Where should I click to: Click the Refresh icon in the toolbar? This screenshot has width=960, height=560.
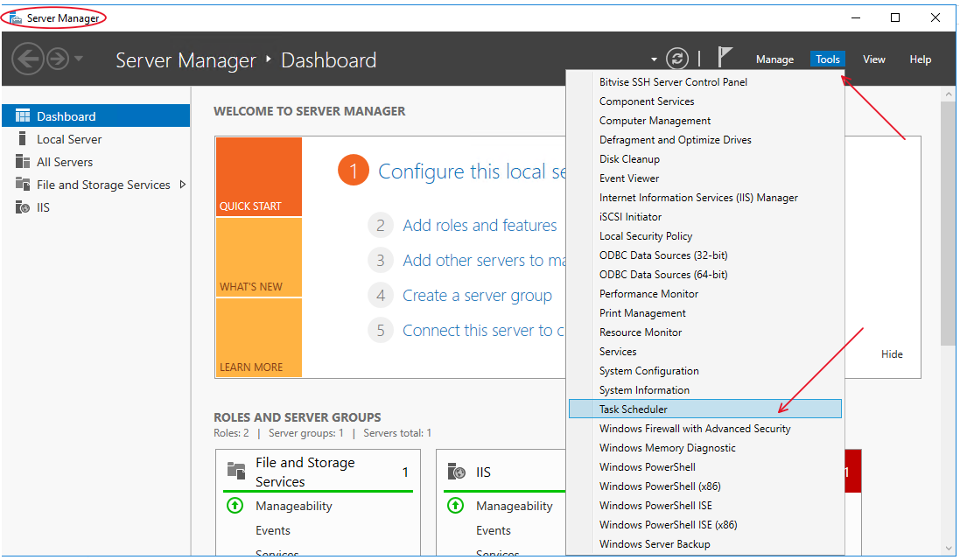pos(676,59)
